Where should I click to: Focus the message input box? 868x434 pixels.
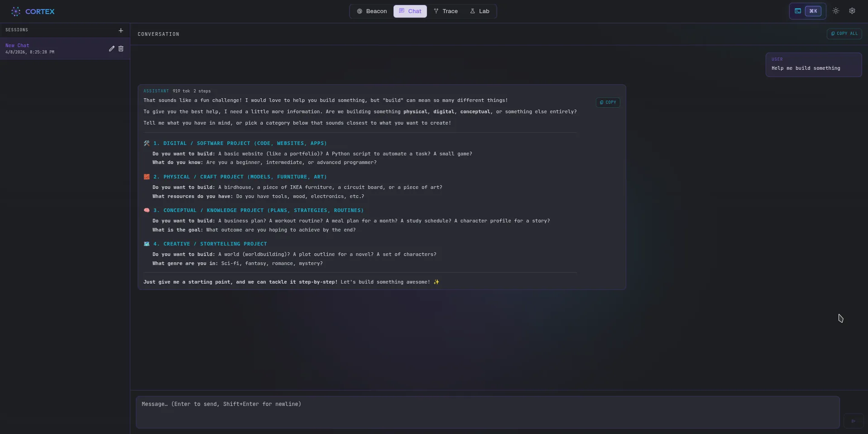(x=488, y=412)
